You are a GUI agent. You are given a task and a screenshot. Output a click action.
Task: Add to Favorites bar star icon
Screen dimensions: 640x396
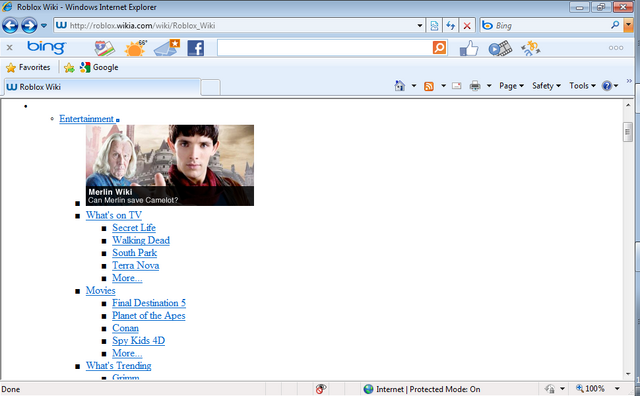coord(69,67)
